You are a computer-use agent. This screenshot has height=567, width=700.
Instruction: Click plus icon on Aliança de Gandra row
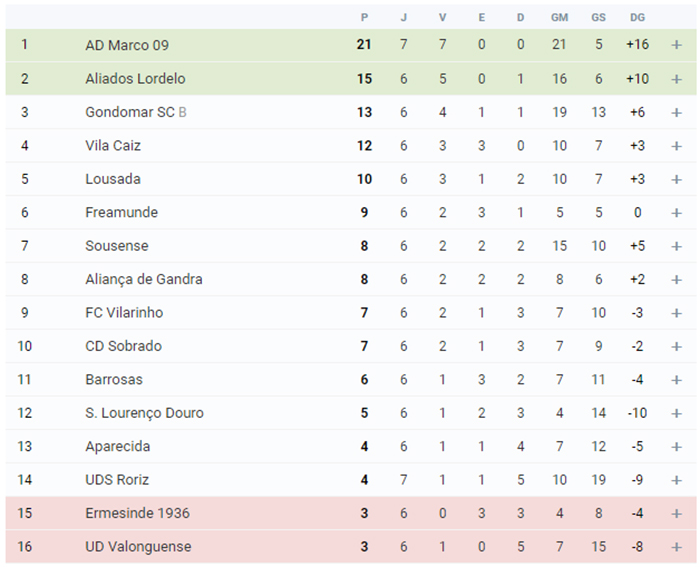tap(676, 280)
